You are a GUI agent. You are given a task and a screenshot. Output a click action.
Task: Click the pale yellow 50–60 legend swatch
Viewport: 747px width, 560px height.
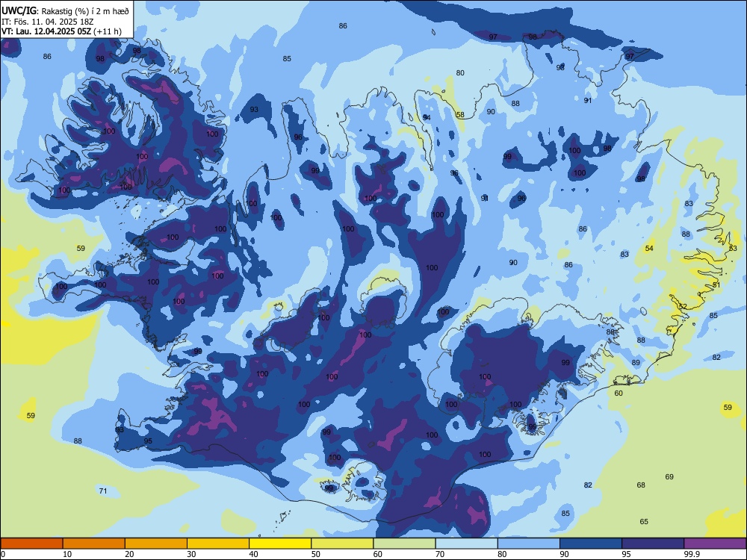[x=342, y=544]
